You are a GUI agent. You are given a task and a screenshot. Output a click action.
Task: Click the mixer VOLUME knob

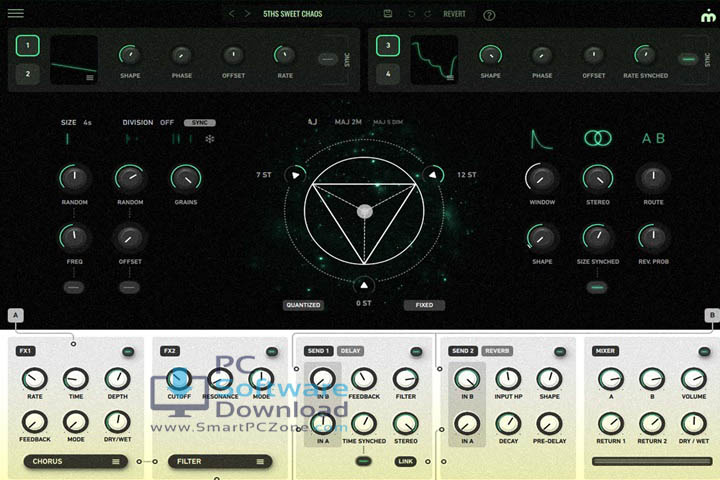(x=694, y=379)
